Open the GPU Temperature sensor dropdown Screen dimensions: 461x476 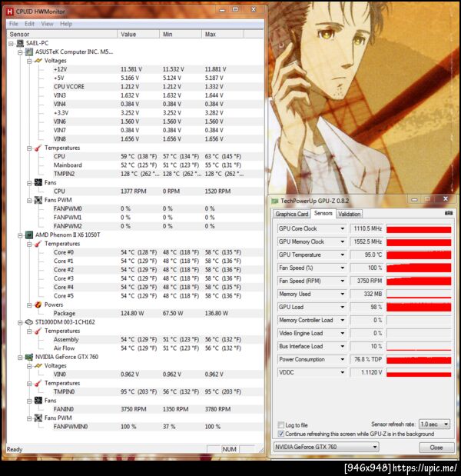343,255
